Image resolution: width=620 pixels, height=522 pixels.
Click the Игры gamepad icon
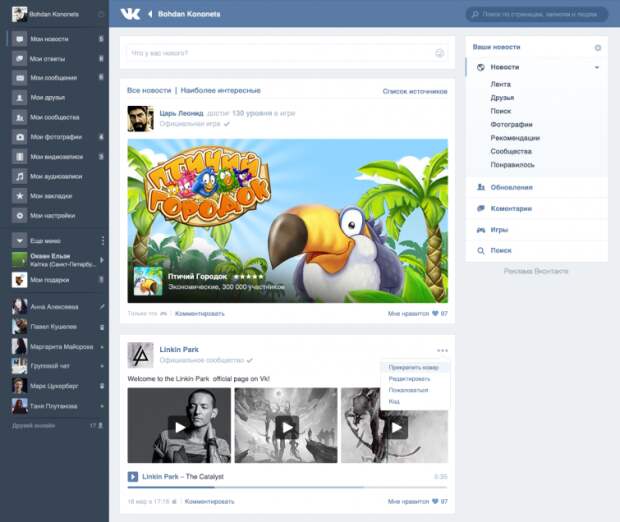pos(481,230)
